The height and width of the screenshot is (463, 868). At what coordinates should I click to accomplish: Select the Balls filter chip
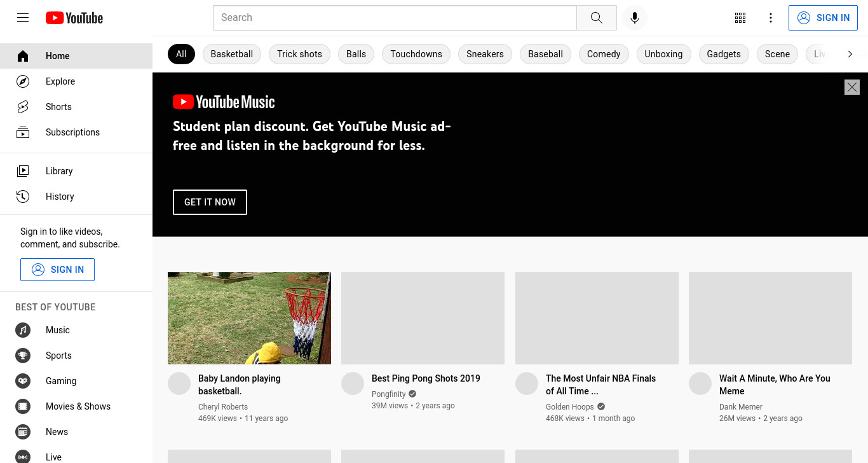[356, 54]
